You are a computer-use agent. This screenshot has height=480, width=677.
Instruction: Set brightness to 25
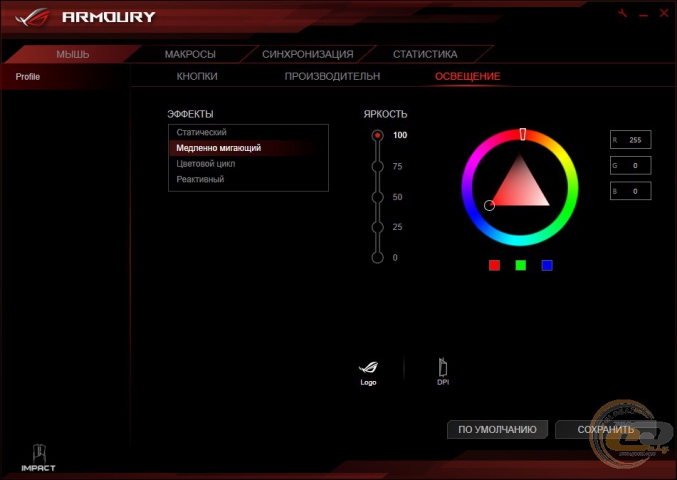point(377,227)
